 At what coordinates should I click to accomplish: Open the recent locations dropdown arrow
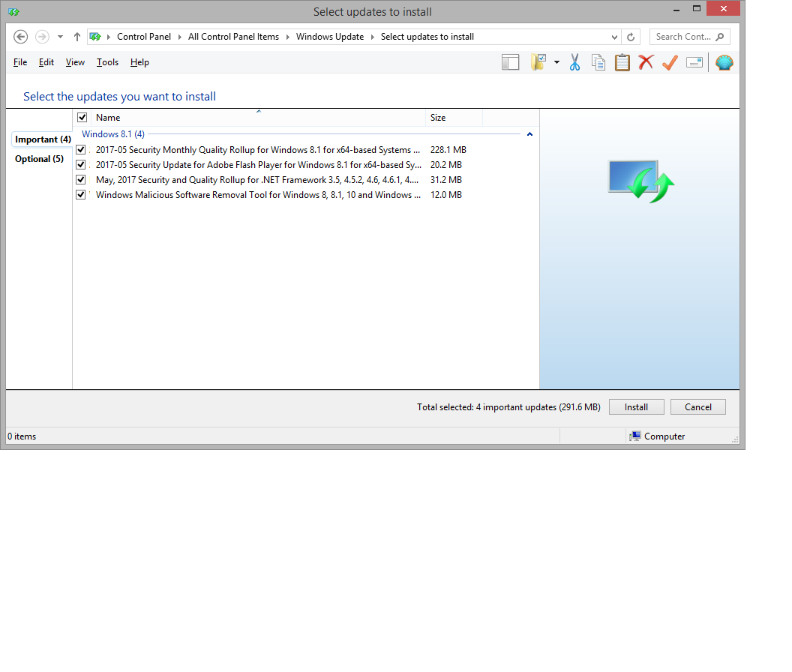(61, 37)
